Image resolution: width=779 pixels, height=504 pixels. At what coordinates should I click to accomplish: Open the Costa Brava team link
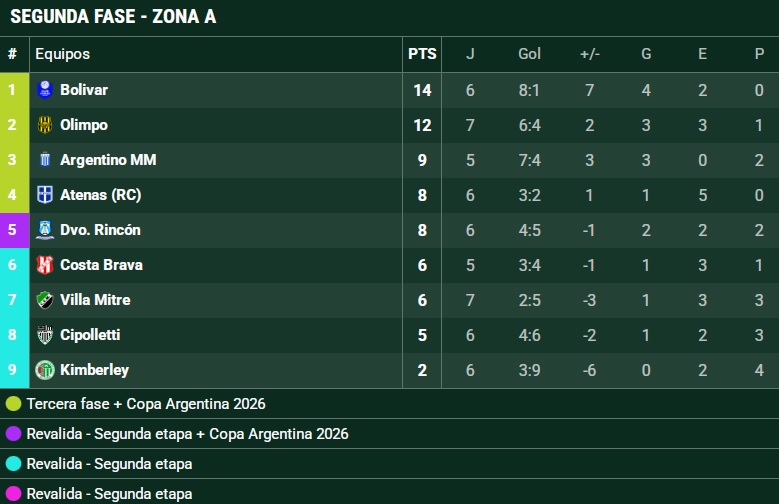point(101,265)
